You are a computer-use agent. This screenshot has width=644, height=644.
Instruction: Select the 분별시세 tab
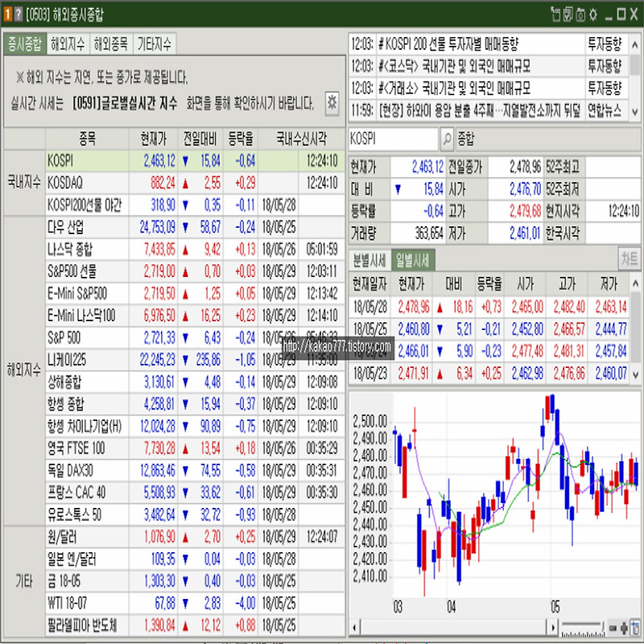pos(369,259)
